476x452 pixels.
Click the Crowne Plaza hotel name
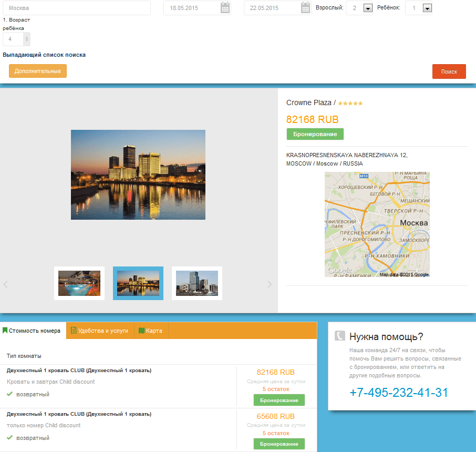[x=309, y=102]
